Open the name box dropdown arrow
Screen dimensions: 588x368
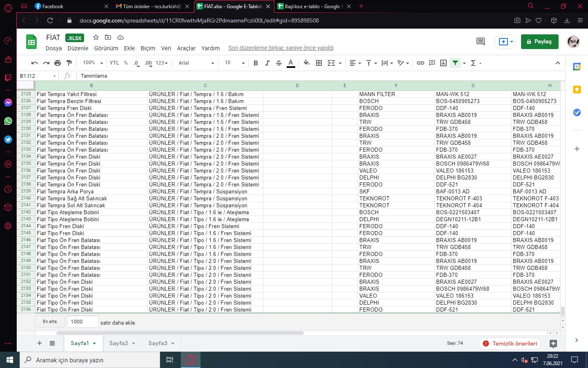point(54,76)
